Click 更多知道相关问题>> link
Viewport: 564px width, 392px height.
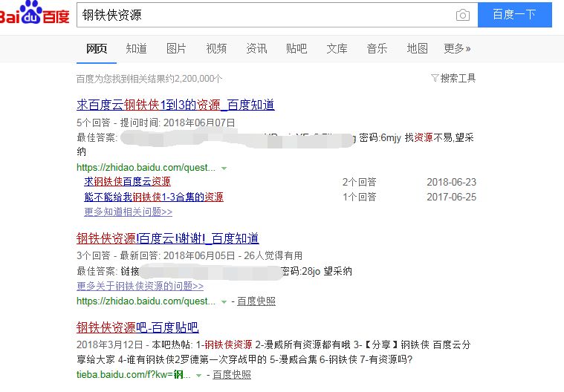(128, 212)
